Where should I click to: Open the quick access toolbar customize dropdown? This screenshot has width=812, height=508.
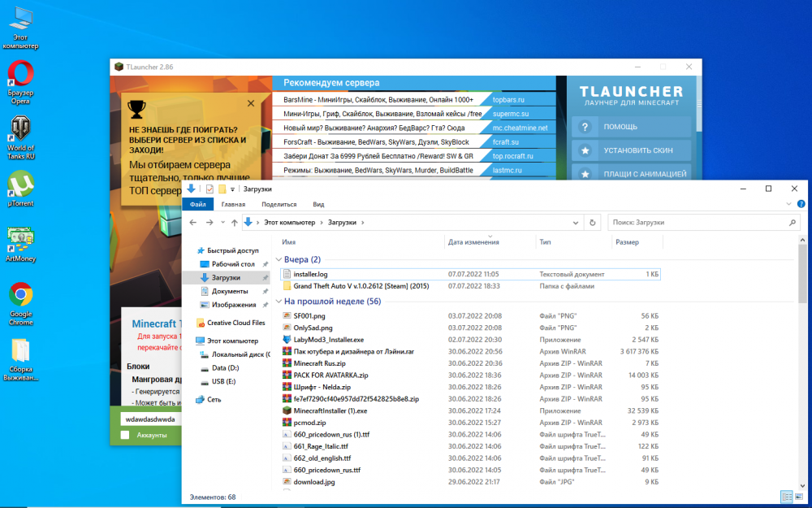coord(232,189)
